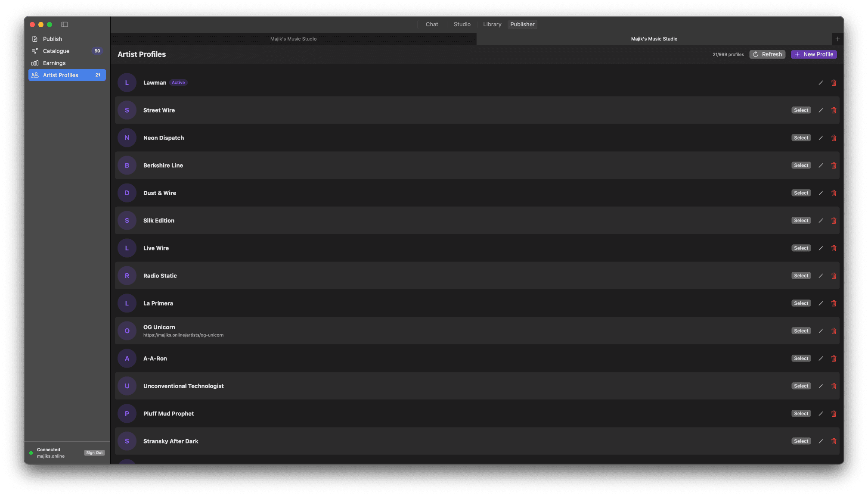Toggle the sidebar panel icon
Image resolution: width=868 pixels, height=496 pixels.
pos(65,25)
